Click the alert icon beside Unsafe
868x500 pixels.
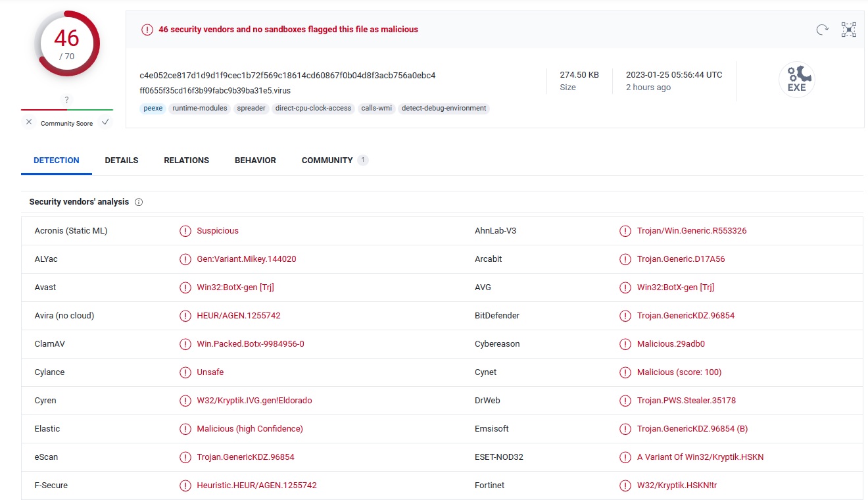pos(185,372)
